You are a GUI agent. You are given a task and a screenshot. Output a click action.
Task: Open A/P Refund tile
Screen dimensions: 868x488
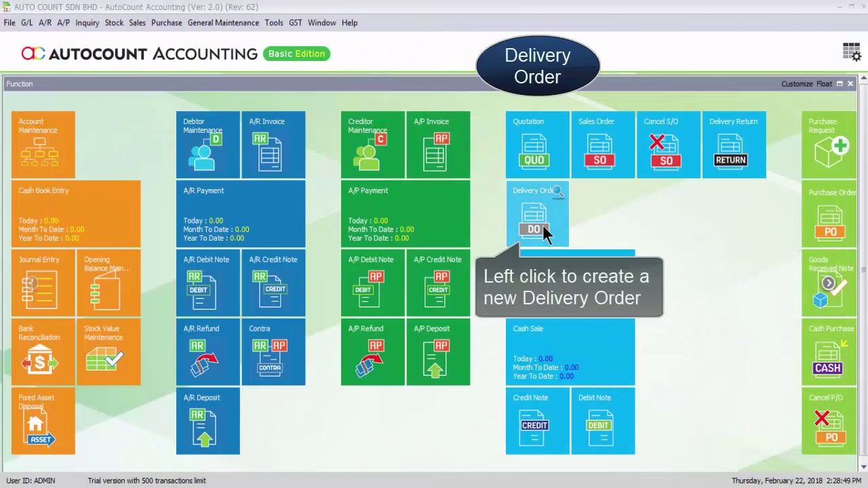tap(373, 352)
